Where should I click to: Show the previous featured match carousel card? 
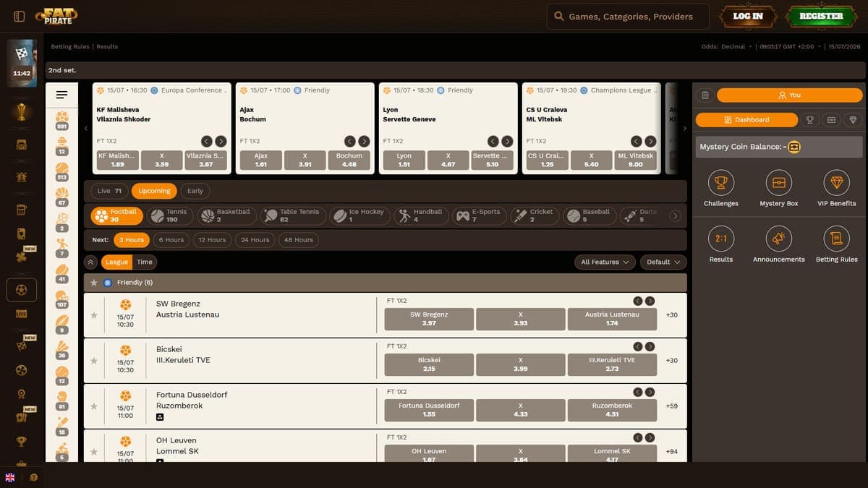(x=86, y=129)
